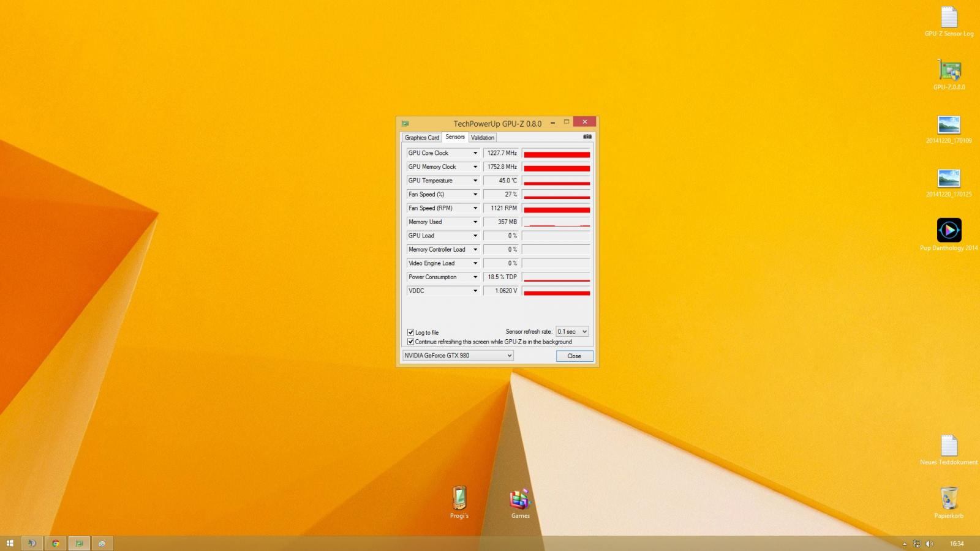Click the 45.0 °C temperature value
The width and height of the screenshot is (980, 551).
[502, 181]
